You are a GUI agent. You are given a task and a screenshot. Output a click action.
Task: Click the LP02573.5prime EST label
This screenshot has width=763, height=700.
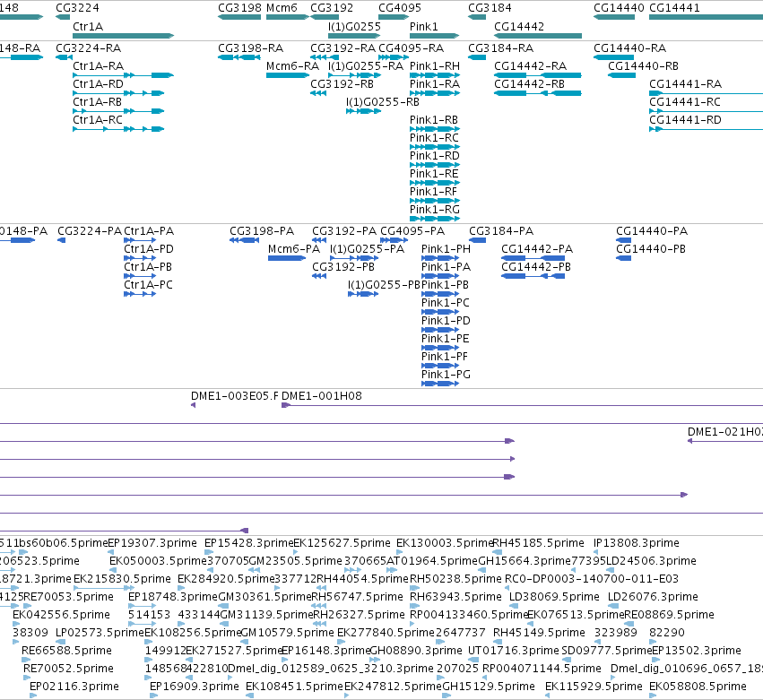point(100,633)
